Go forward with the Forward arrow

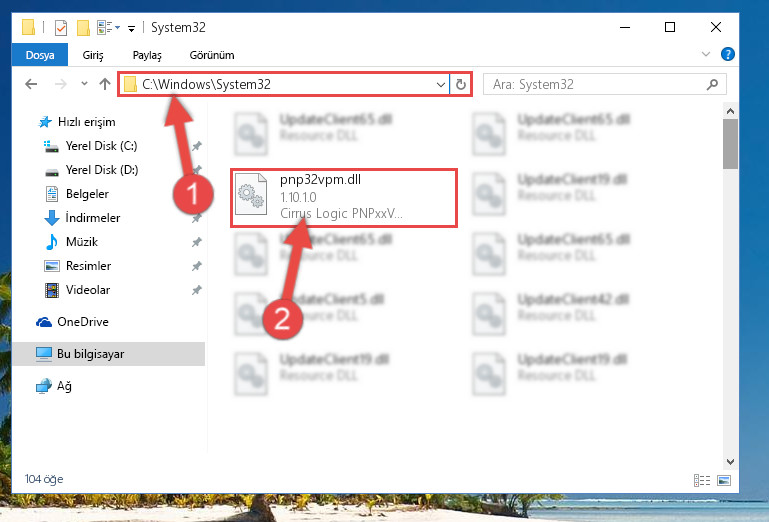pos(60,84)
